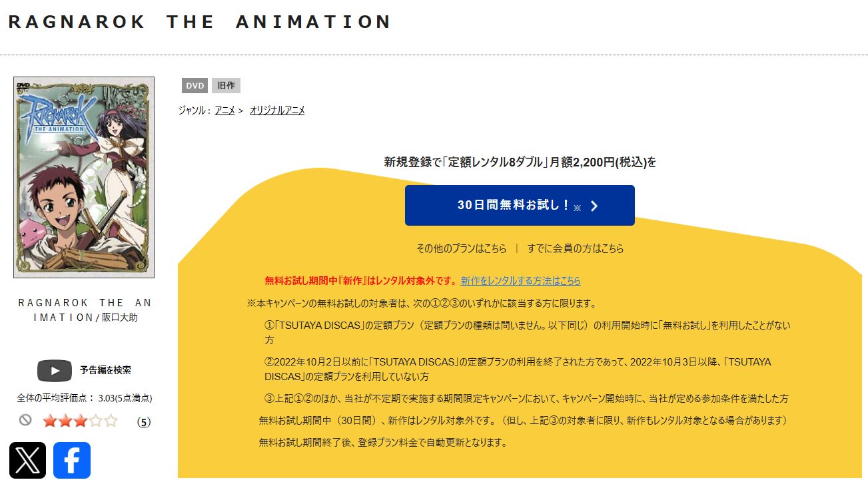Open the アニメ genre link
This screenshot has height=484, width=868.
tap(224, 111)
